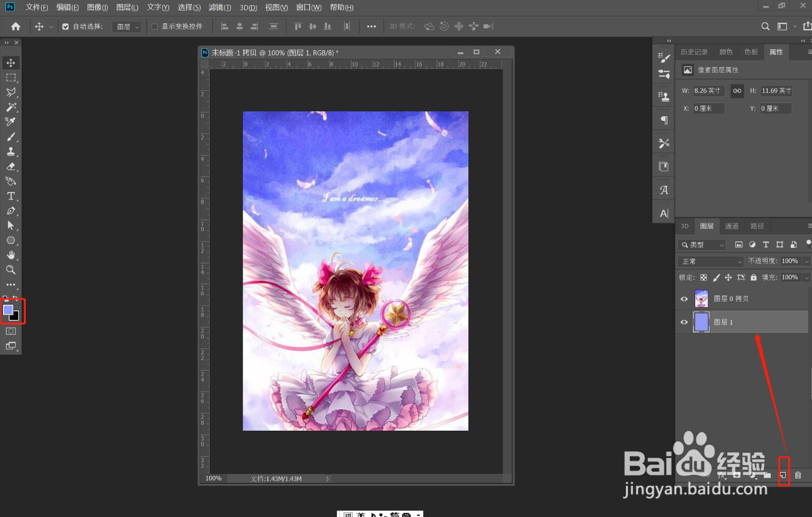The height and width of the screenshot is (517, 812).
Task: Expand the opacity 不透明度 slider arrow
Action: [x=807, y=261]
